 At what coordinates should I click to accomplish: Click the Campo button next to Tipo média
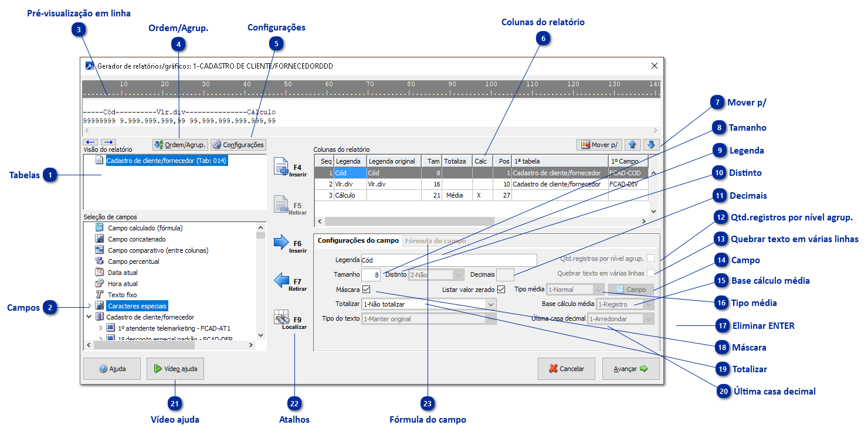tap(630, 290)
